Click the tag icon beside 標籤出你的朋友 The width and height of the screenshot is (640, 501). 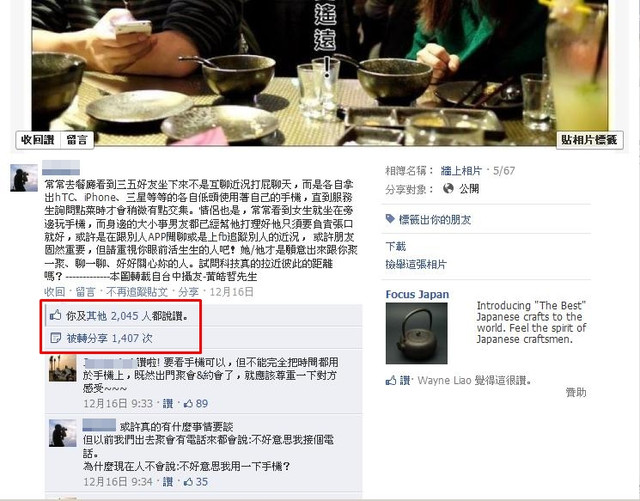(390, 219)
